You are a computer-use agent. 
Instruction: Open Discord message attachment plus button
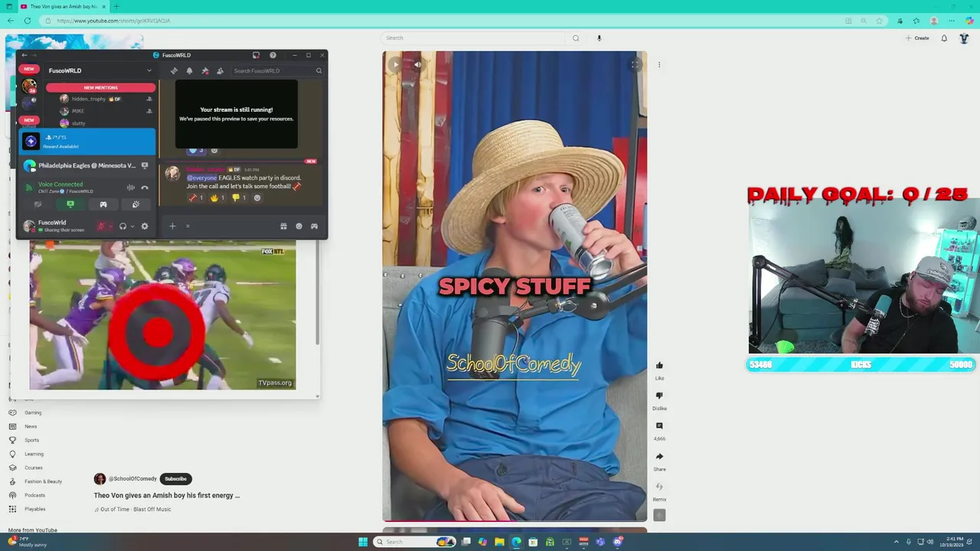pos(172,226)
